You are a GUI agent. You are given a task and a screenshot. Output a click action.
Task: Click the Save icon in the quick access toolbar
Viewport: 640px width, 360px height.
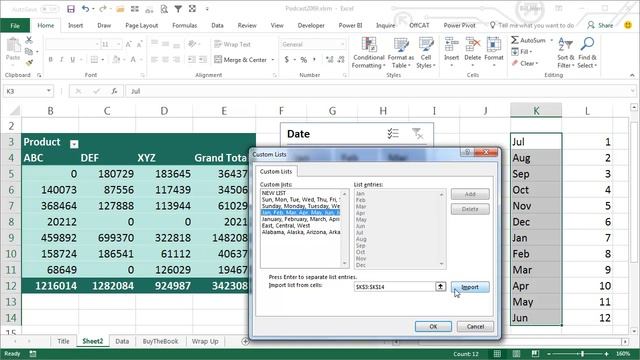tap(71, 9)
